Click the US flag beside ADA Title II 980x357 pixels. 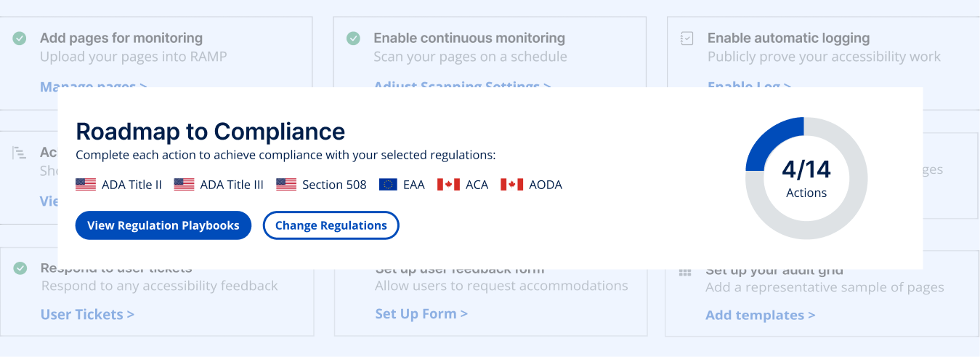(86, 185)
